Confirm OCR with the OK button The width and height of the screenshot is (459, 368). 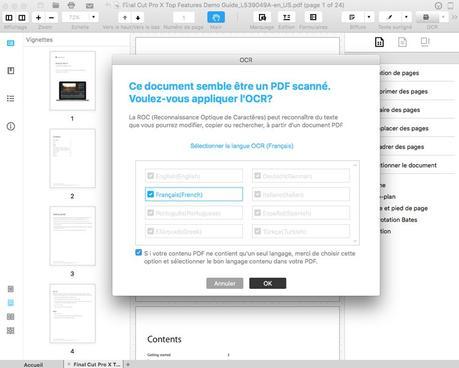pos(268,283)
